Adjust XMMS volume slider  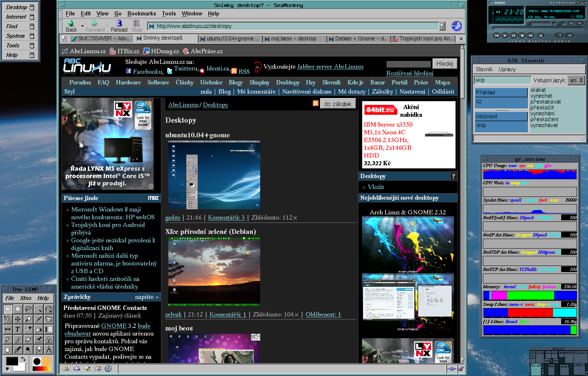click(x=538, y=23)
